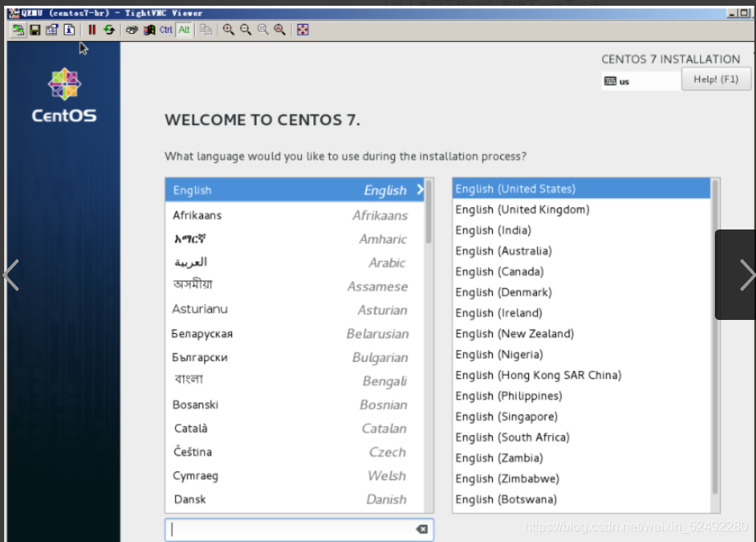Send Ctrl+Esc with Windows flag icon
Viewport: 756px width, 542px height.
tap(150, 30)
